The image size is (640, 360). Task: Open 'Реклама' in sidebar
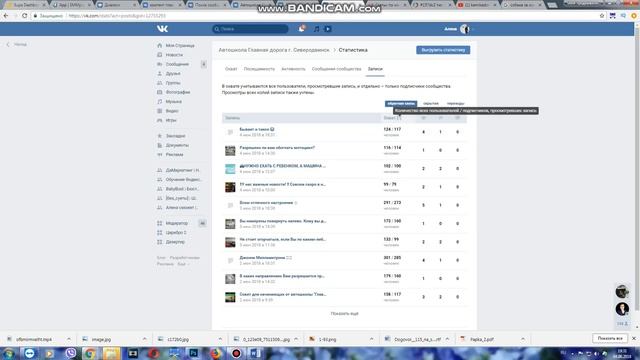[x=174, y=155]
